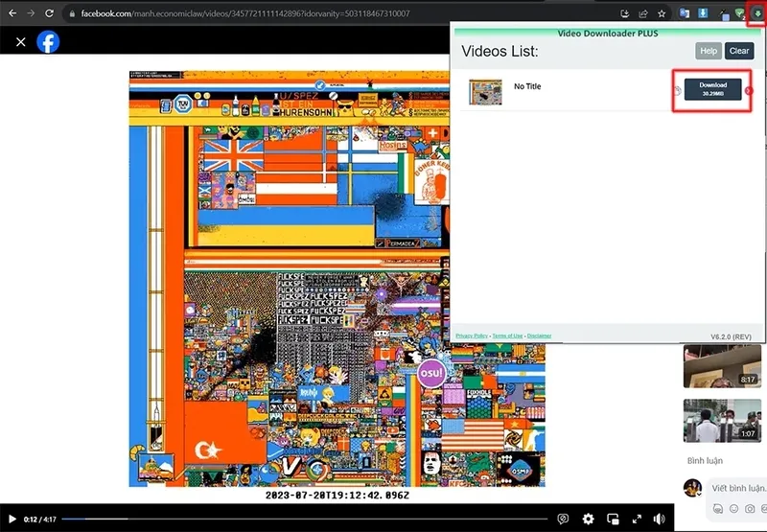
Task: Click the 'Viết bình luận' comment field
Action: [737, 488]
